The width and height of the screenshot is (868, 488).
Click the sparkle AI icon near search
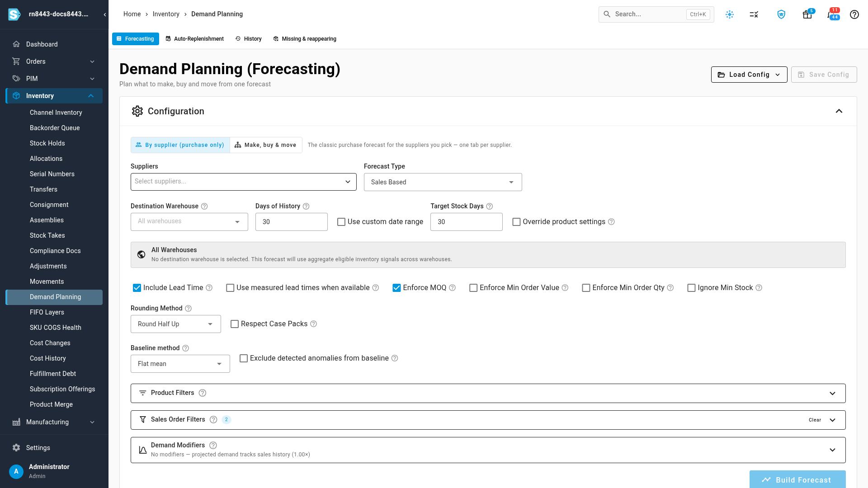tap(729, 14)
